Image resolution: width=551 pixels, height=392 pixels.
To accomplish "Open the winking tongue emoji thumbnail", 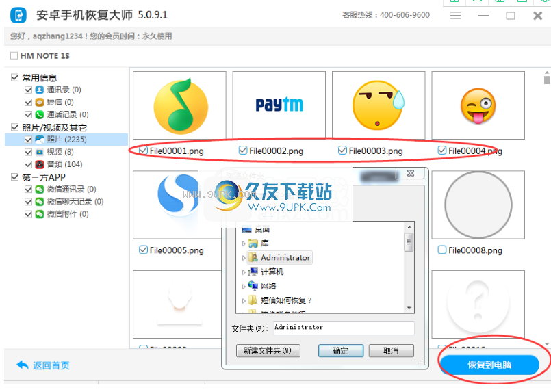I will pos(478,105).
